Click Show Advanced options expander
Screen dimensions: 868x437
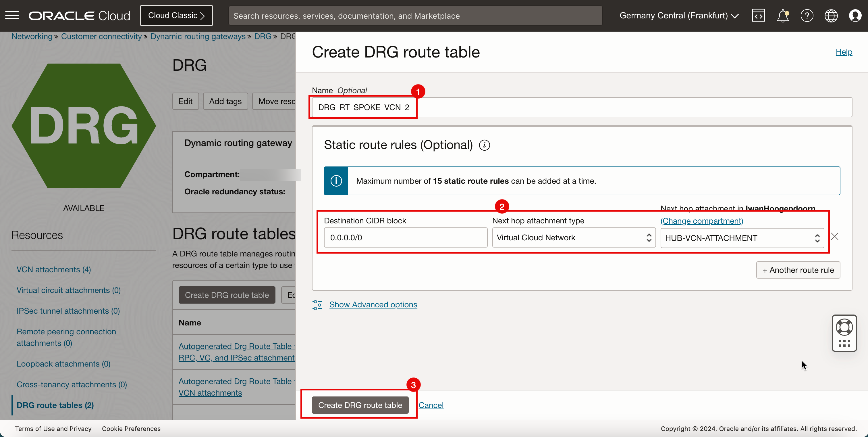(x=373, y=304)
